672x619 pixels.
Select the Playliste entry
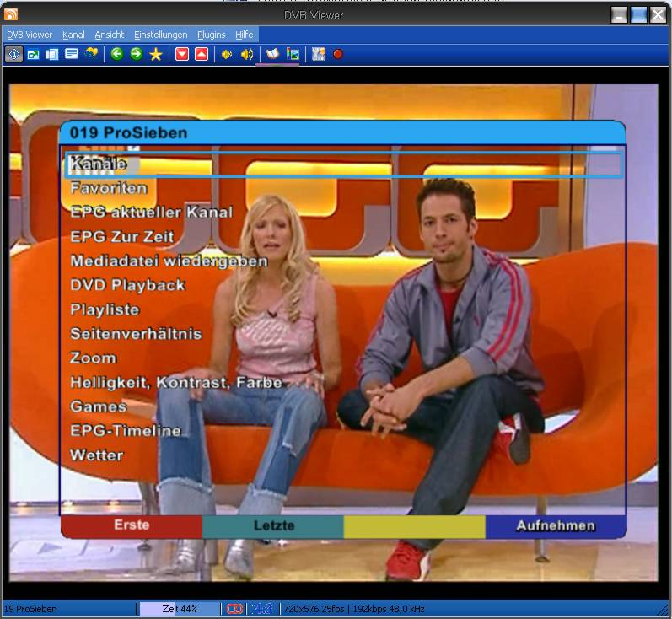pyautogui.click(x=105, y=309)
